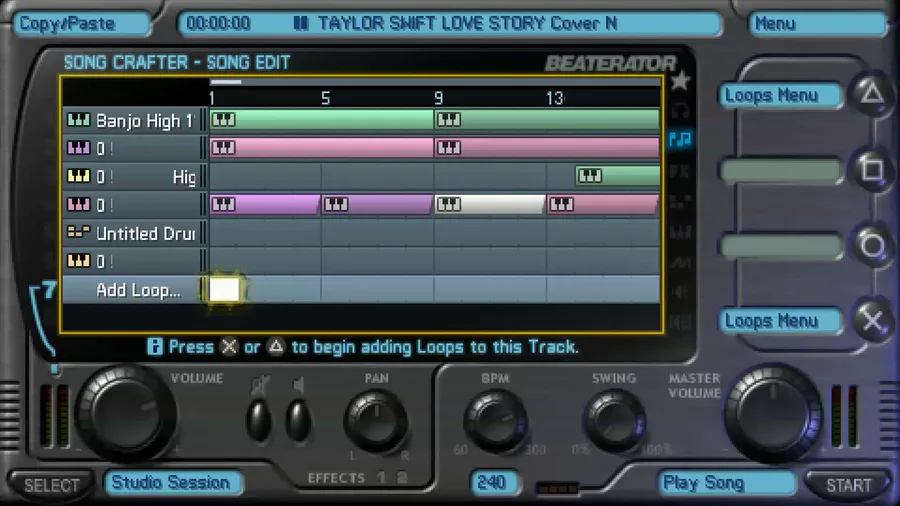Select the white loop clip at bar 9
The width and height of the screenshot is (900, 506).
coord(490,204)
